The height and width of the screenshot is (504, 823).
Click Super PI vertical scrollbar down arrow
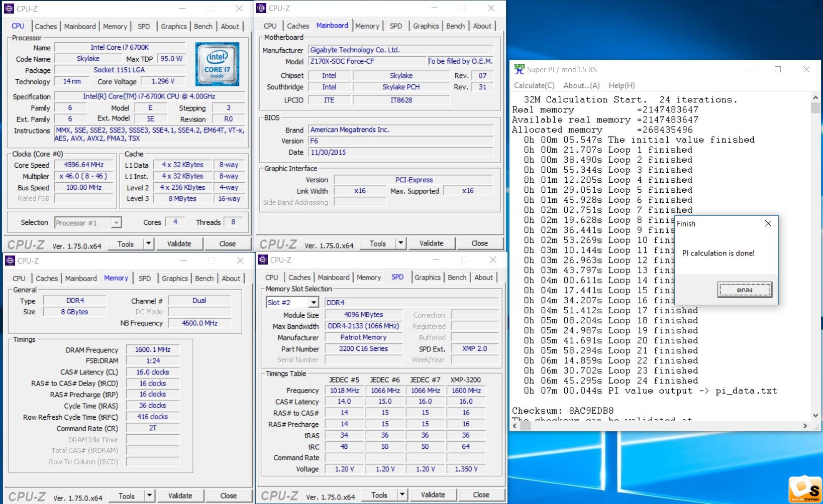pyautogui.click(x=815, y=415)
